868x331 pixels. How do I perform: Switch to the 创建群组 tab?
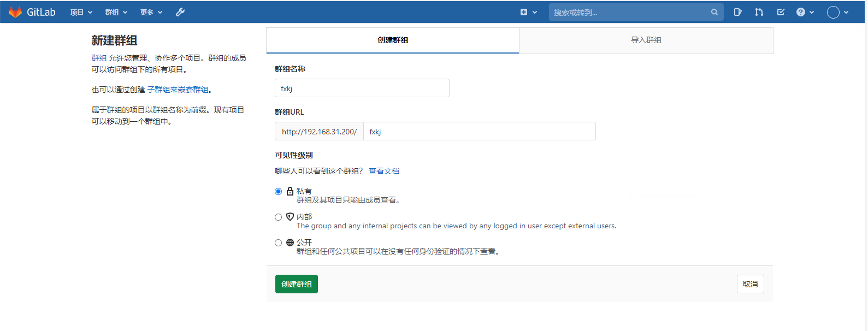click(x=393, y=40)
